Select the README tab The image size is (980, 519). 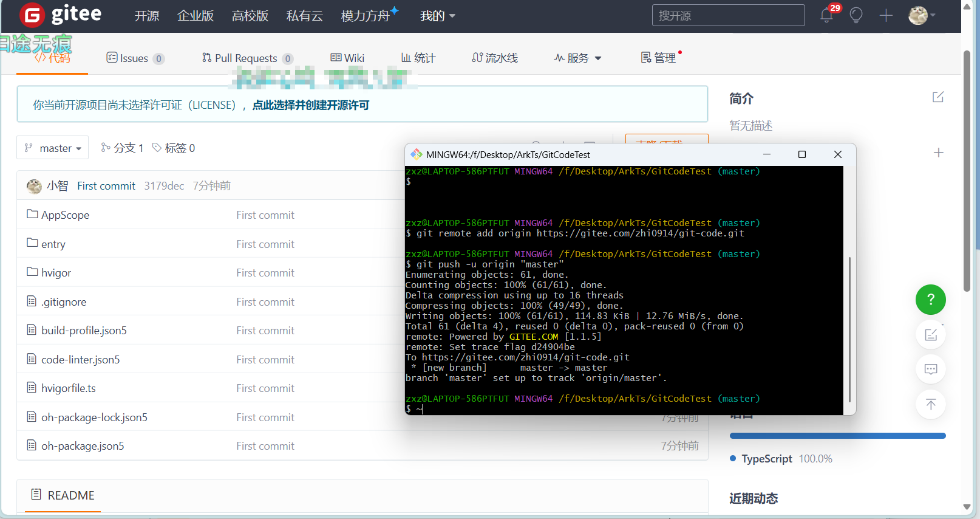pos(63,495)
